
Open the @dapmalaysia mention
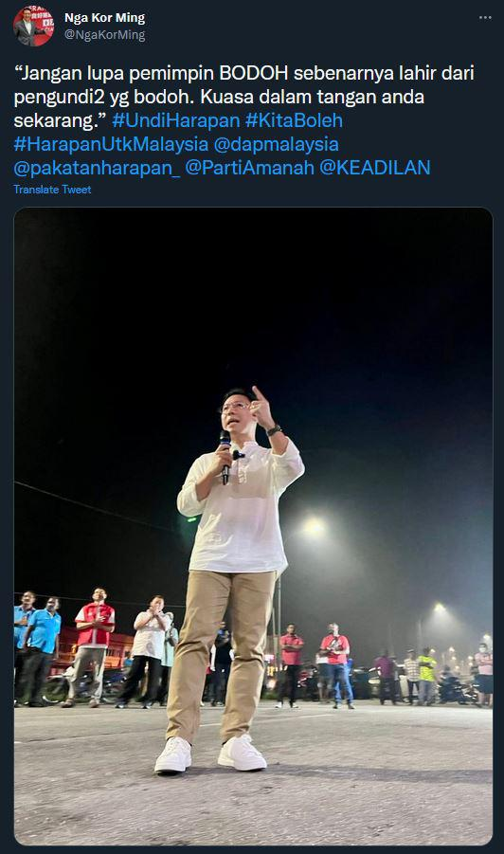click(277, 144)
